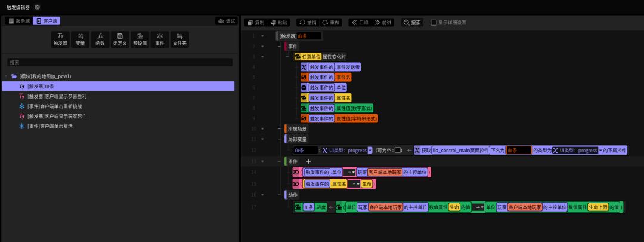Toggle eye icon on the 属性名 condition
Viewport: 644px width, 242px height.
[x=296, y=183]
